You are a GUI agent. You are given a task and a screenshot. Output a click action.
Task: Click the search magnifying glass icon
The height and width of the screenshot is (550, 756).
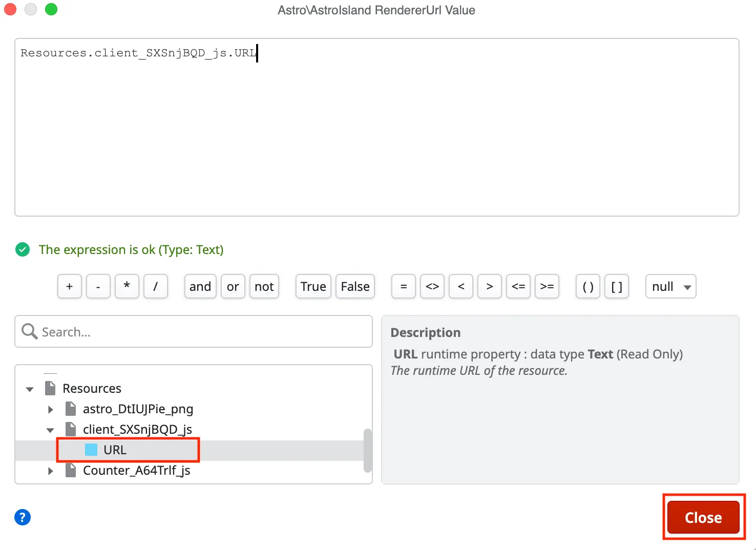click(x=29, y=331)
